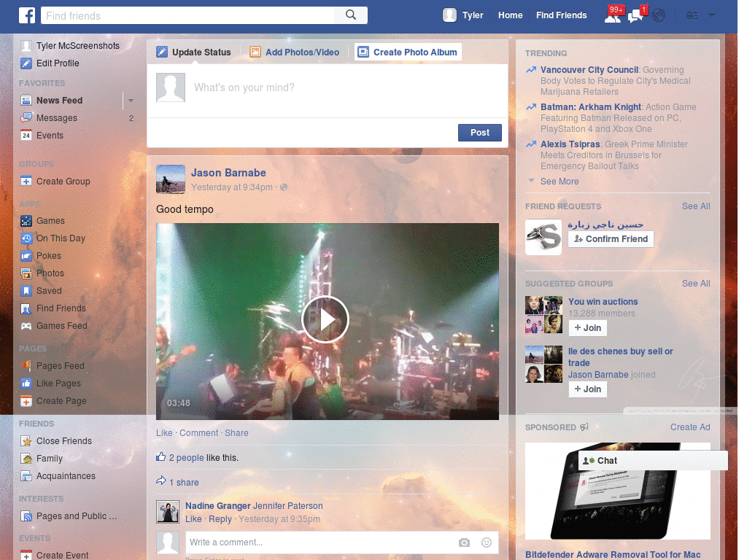The image size is (747, 560).
Task: Click the Events calendar icon
Action: pos(26,136)
